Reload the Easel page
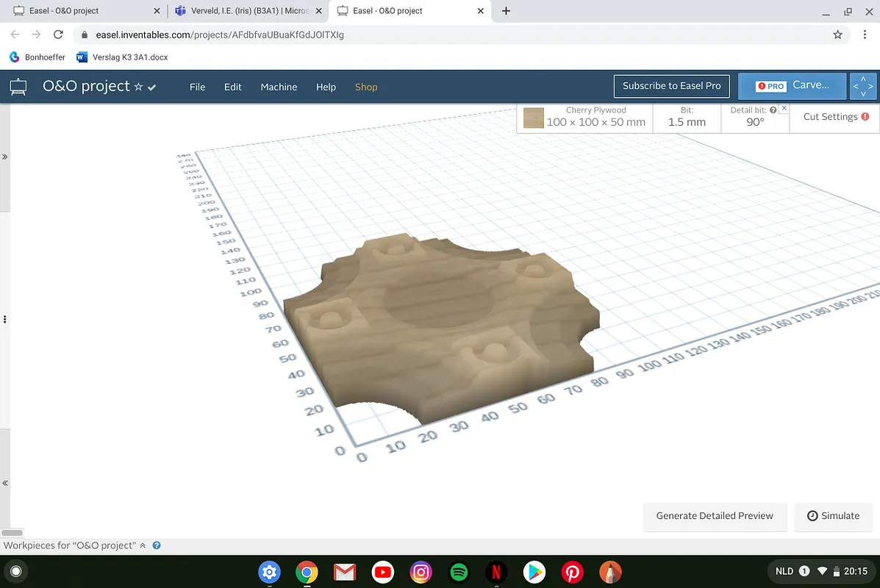Image resolution: width=880 pixels, height=588 pixels. click(58, 35)
